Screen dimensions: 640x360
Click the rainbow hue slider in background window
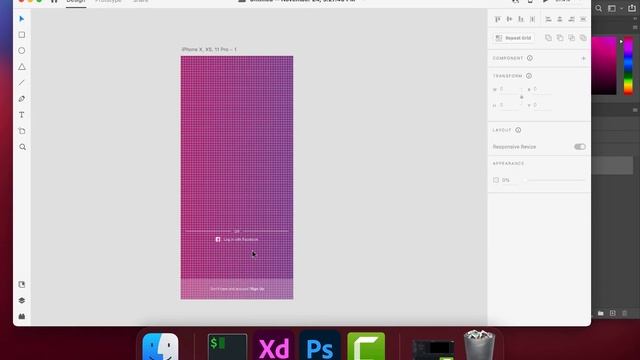[628, 66]
